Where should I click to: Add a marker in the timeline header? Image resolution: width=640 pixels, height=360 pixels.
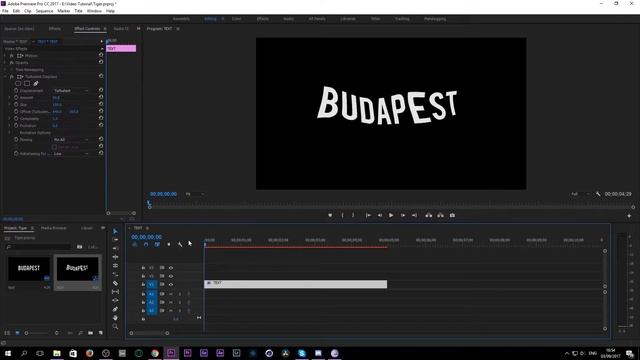pos(169,244)
